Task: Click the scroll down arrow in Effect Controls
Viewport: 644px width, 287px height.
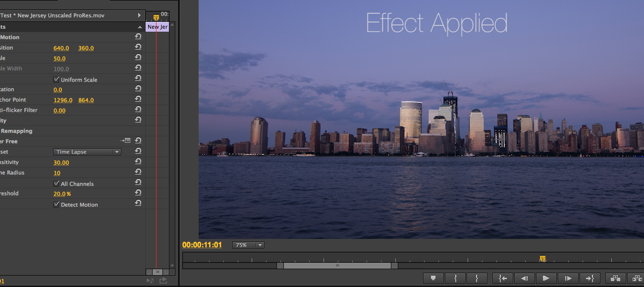Action: pyautogui.click(x=172, y=266)
